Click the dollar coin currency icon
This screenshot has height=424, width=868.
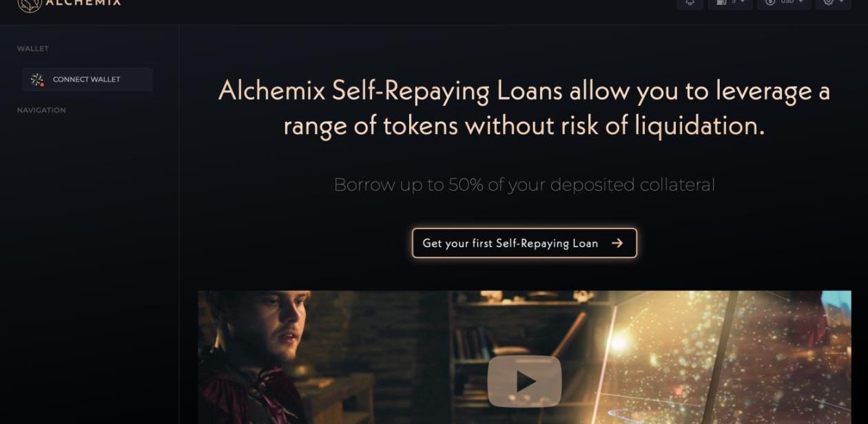pyautogui.click(x=770, y=3)
